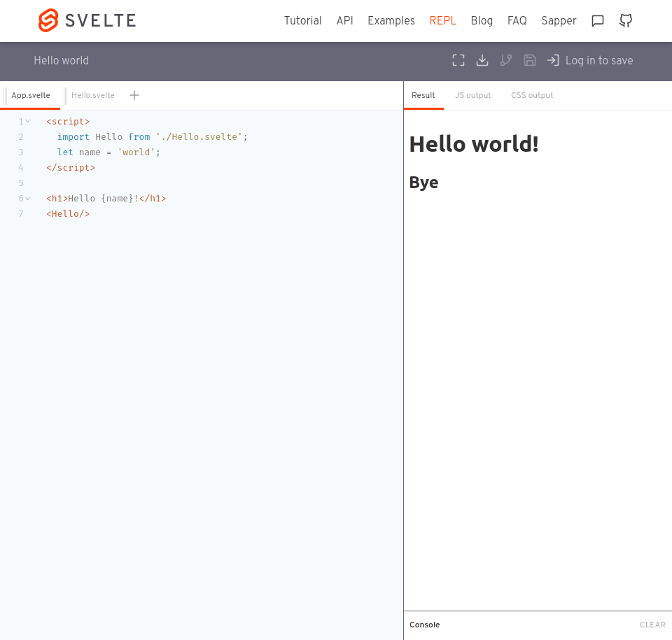Show the Result tab
Screen dimensions: 672x640
point(423,95)
